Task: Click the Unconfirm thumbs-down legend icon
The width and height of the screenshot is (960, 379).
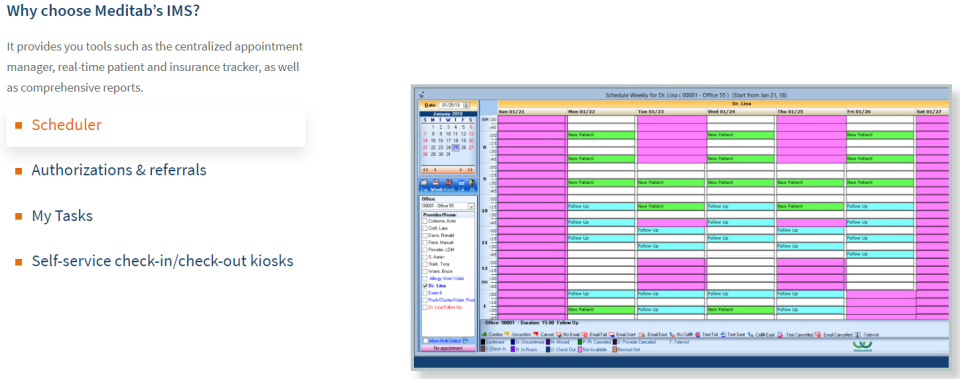Action: click(x=507, y=334)
